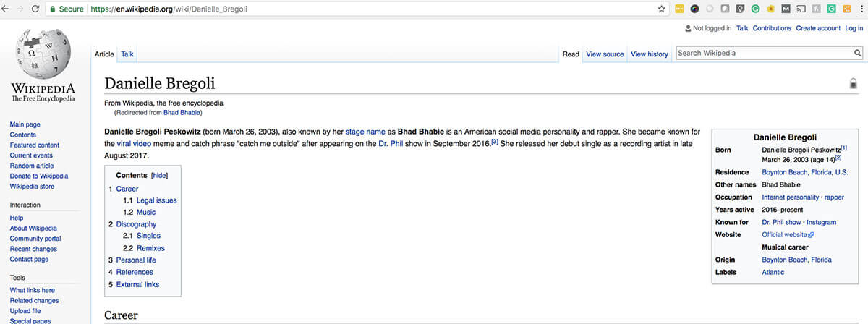Viewport: 868px width, 324px height.
Task: Click the Create account link
Action: coord(818,28)
